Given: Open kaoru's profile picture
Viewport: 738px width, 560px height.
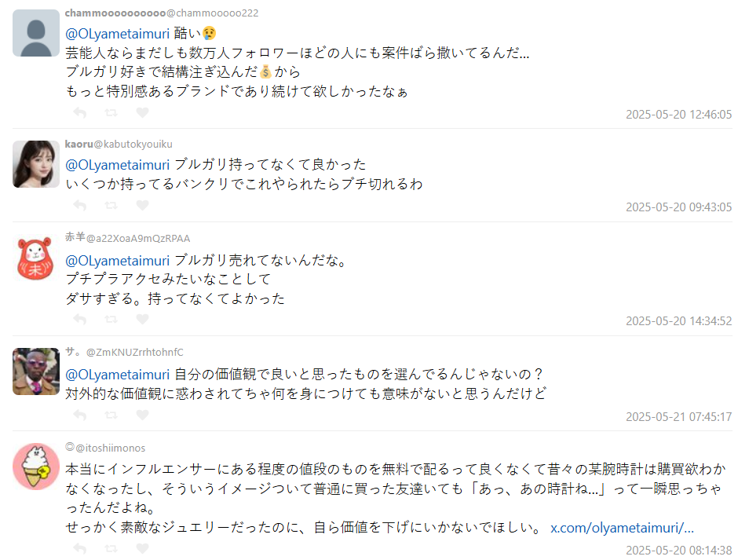Looking at the screenshot, I should (x=36, y=164).
